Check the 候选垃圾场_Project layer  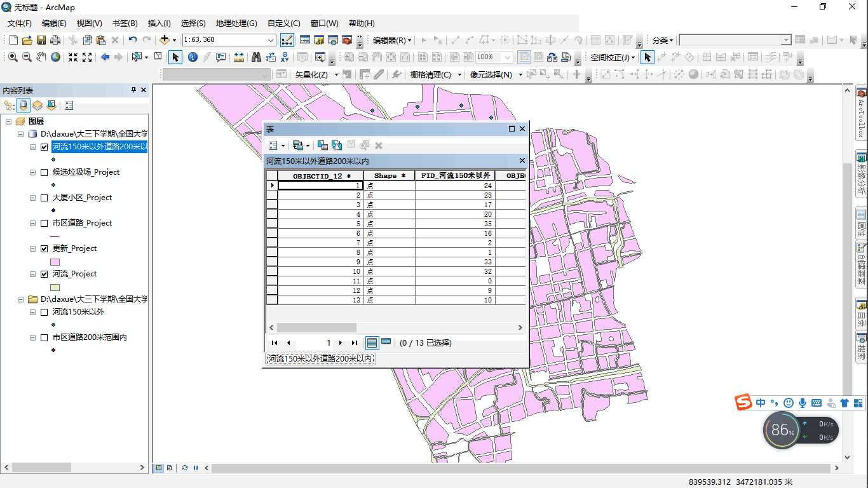click(44, 172)
